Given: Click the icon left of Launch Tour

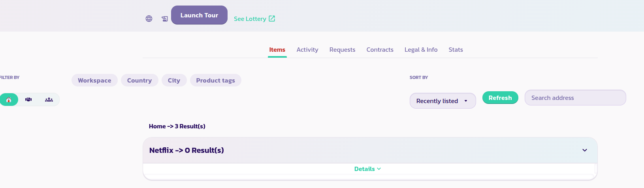Looking at the screenshot, I should (165, 19).
